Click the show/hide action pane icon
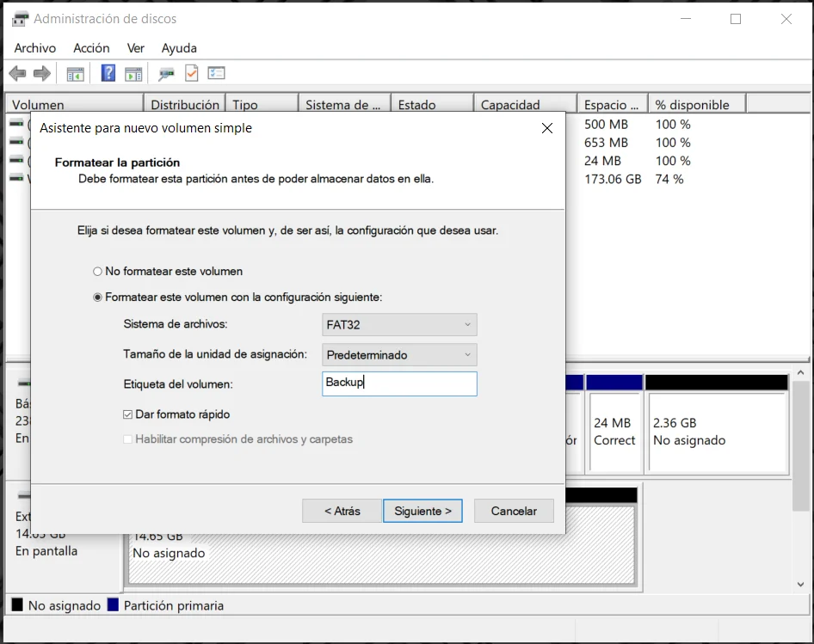814x644 pixels. (x=133, y=74)
